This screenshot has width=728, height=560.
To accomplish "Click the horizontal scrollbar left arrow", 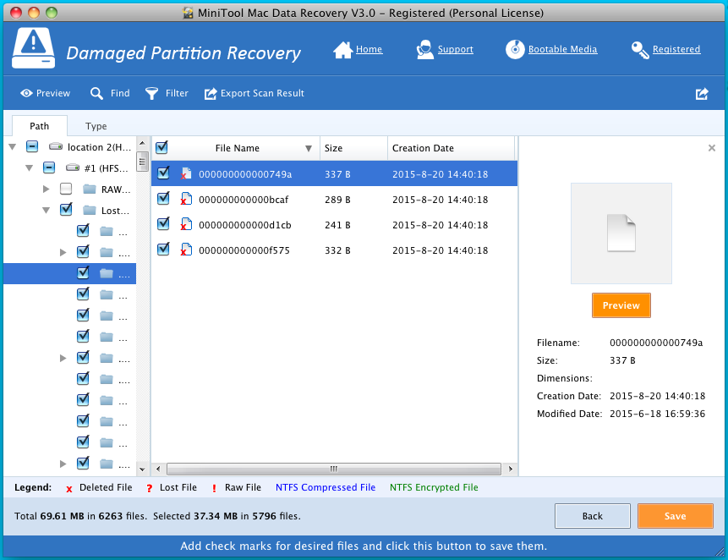I will tap(158, 469).
